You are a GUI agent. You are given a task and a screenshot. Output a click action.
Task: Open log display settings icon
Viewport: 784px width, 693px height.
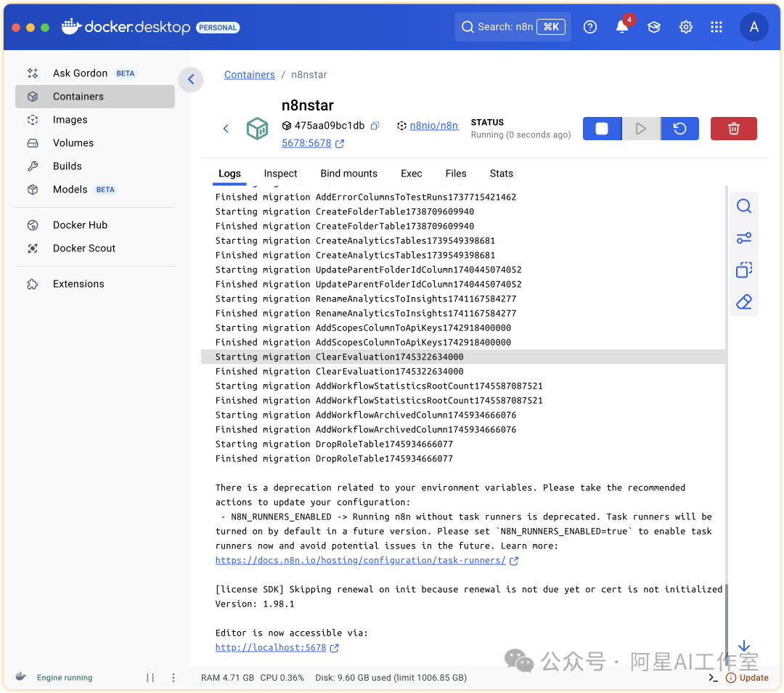click(744, 238)
